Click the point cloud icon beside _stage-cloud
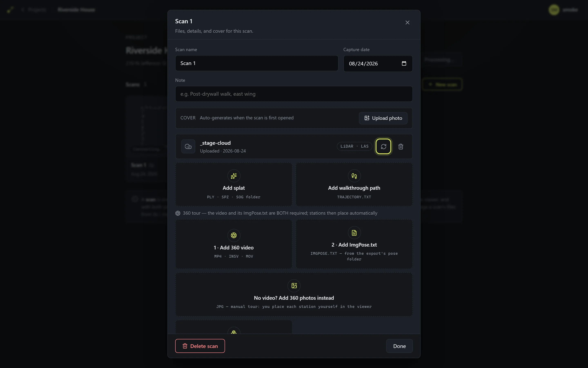Image resolution: width=588 pixels, height=368 pixels. (x=188, y=147)
